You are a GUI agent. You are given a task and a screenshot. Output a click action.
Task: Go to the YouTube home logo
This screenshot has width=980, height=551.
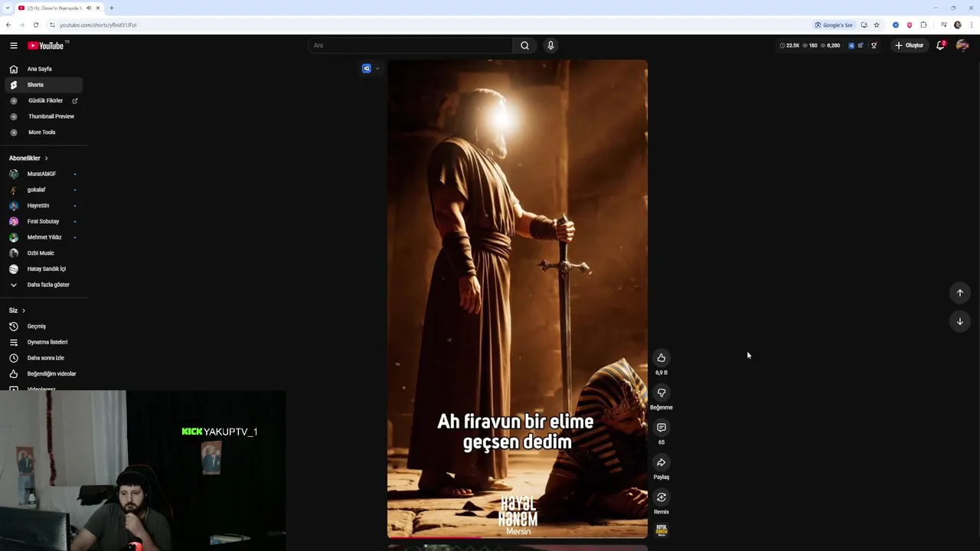47,45
